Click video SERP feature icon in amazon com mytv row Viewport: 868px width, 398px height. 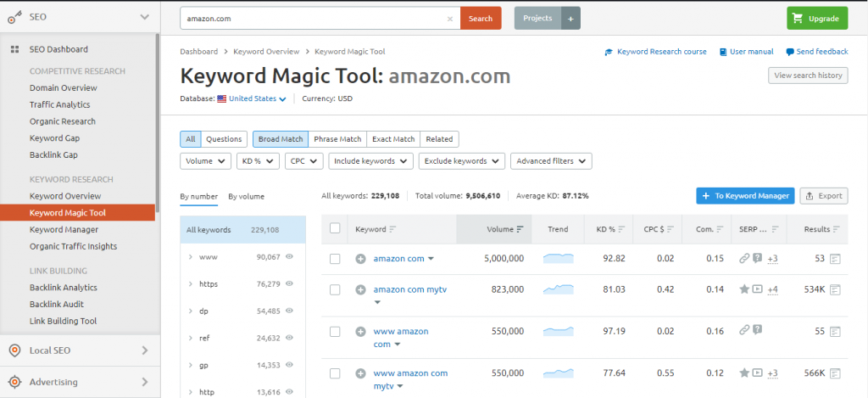(757, 289)
